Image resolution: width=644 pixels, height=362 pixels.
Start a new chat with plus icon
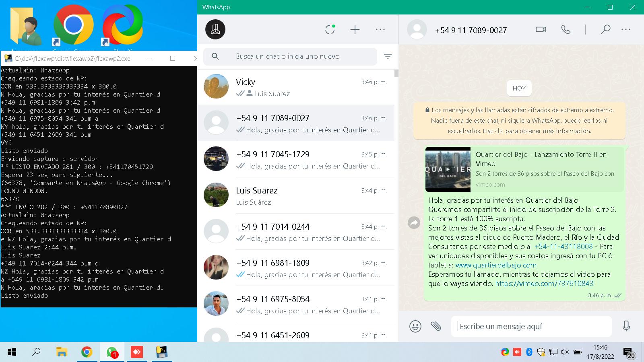click(355, 29)
